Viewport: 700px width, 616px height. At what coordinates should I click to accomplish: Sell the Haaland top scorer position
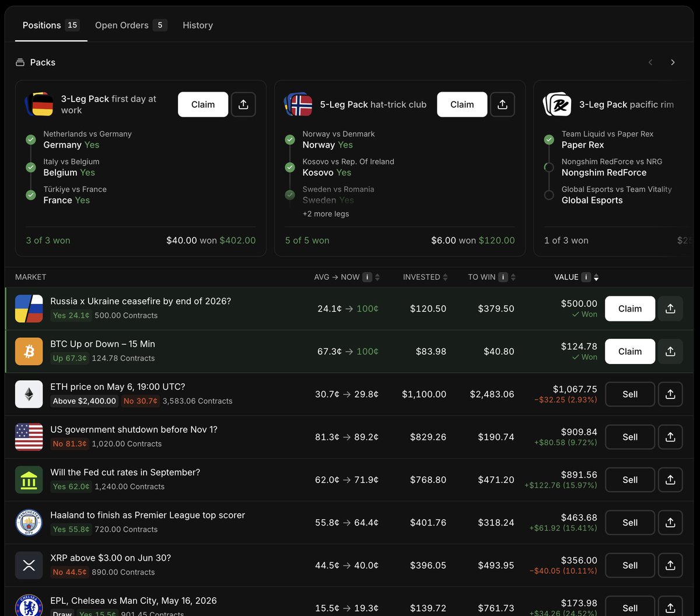click(x=630, y=523)
